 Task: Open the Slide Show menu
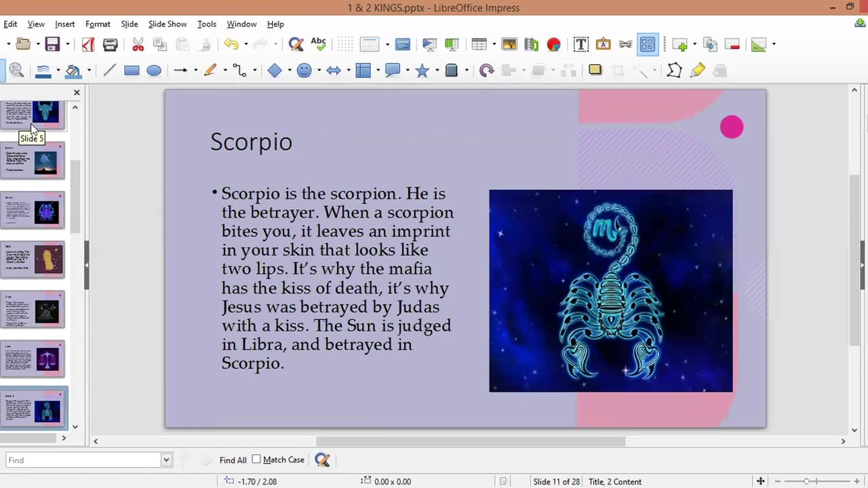pos(167,24)
